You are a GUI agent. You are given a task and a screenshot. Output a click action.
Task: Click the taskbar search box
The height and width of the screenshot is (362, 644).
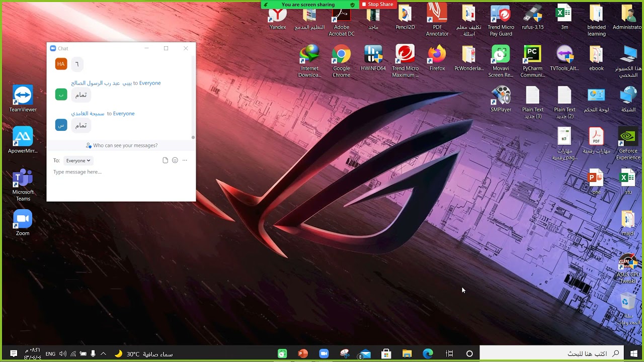[552, 353]
